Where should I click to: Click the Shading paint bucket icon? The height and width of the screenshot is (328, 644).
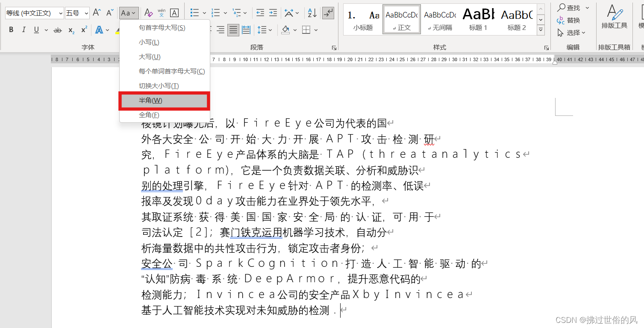(x=286, y=30)
